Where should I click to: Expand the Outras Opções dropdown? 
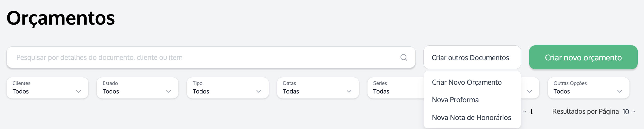click(x=588, y=88)
